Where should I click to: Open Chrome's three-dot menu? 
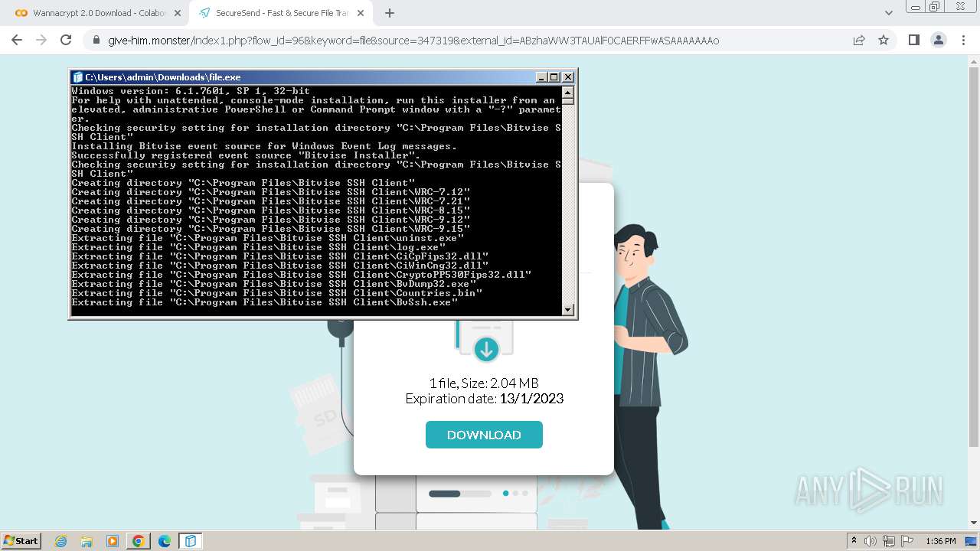point(962,40)
